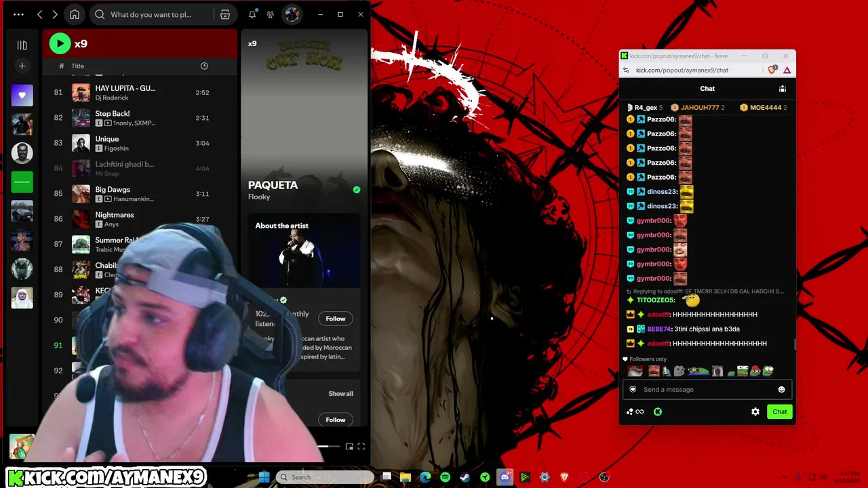Open R4_gex in the chat leaderboard
868x488 pixels.
click(x=644, y=107)
